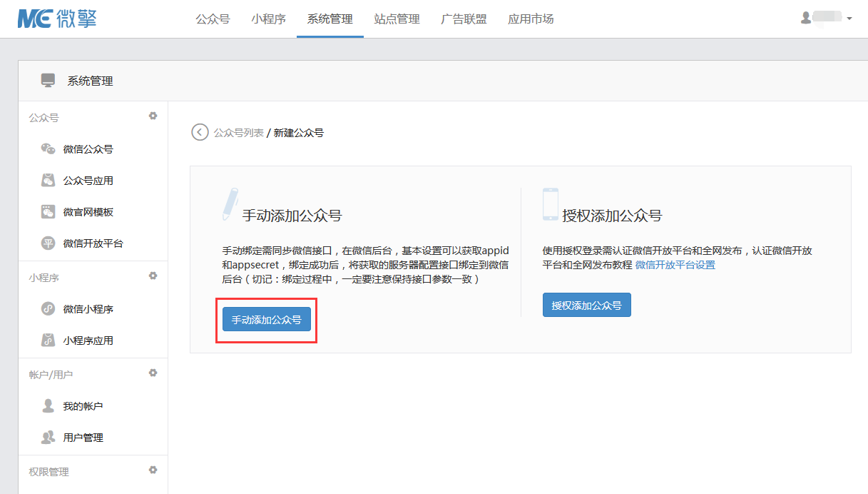Open the user account dropdown arrow
This screenshot has width=868, height=494.
tap(849, 19)
